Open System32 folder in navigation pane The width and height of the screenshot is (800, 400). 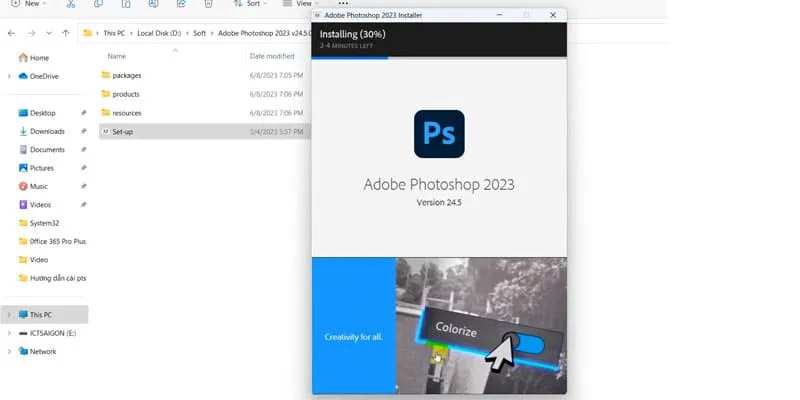(x=44, y=223)
